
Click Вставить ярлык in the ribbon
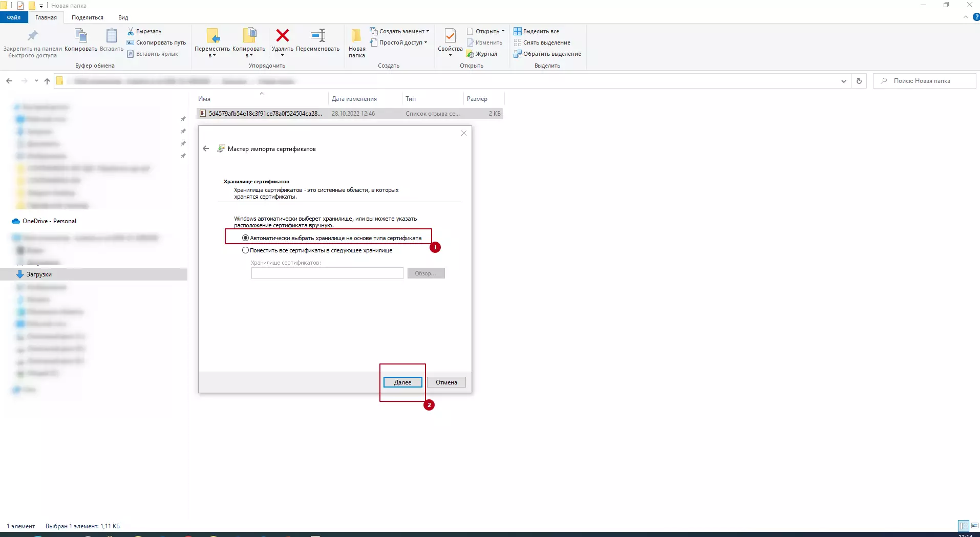(x=153, y=54)
